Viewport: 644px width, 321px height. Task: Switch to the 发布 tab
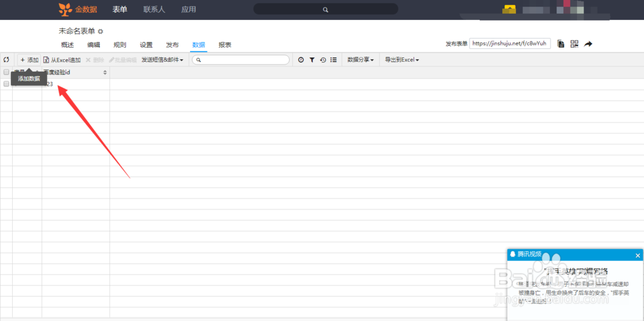[x=173, y=45]
